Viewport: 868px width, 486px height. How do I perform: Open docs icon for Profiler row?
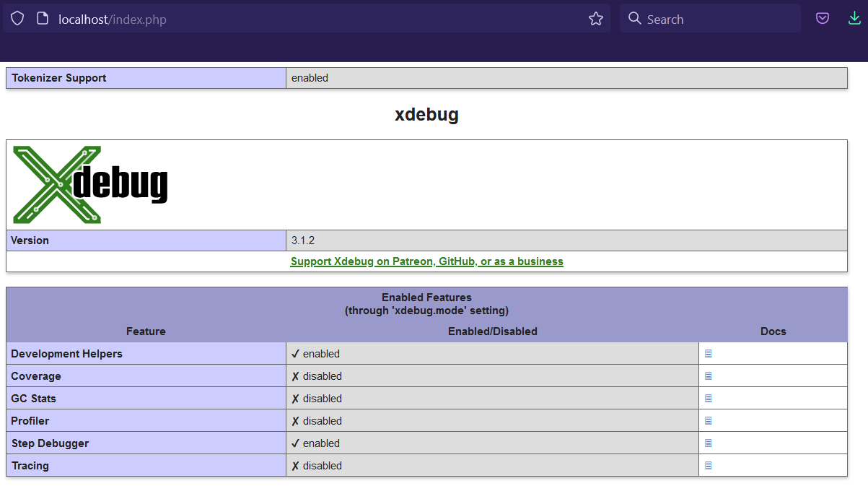pyautogui.click(x=709, y=421)
